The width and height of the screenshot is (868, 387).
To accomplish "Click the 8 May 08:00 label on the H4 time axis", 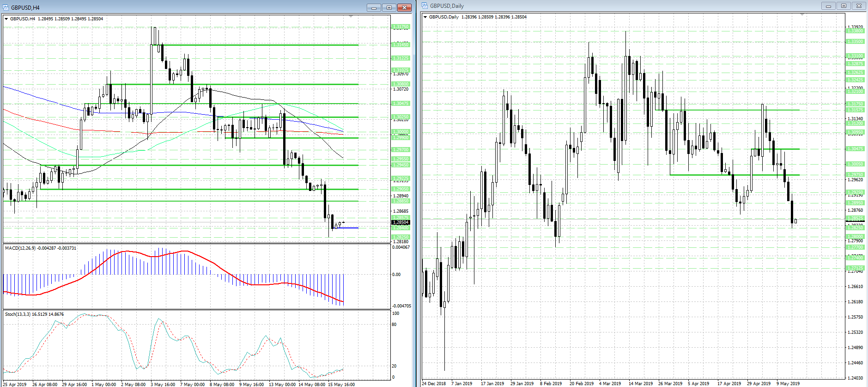I will tap(222, 384).
